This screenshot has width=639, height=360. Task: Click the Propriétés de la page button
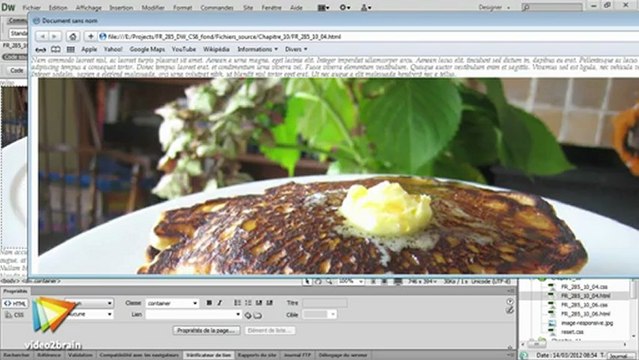pos(206,330)
